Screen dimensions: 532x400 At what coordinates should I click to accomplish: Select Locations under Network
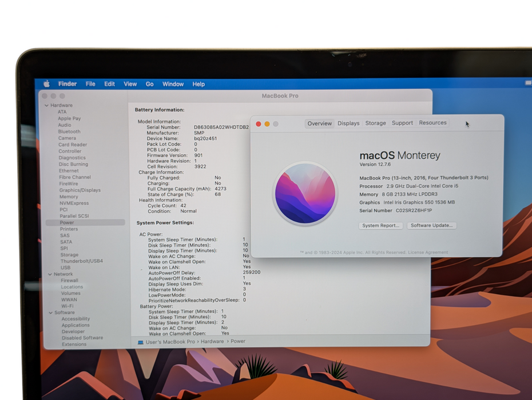pos(72,287)
